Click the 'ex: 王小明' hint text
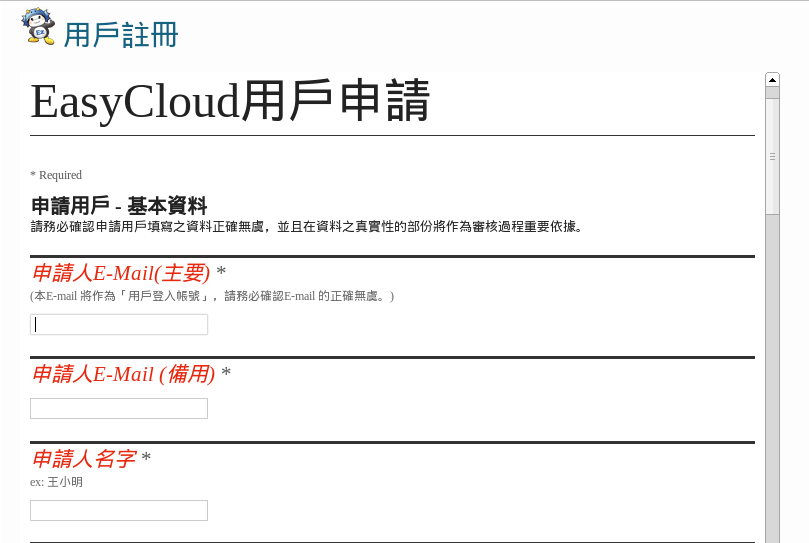 56,482
